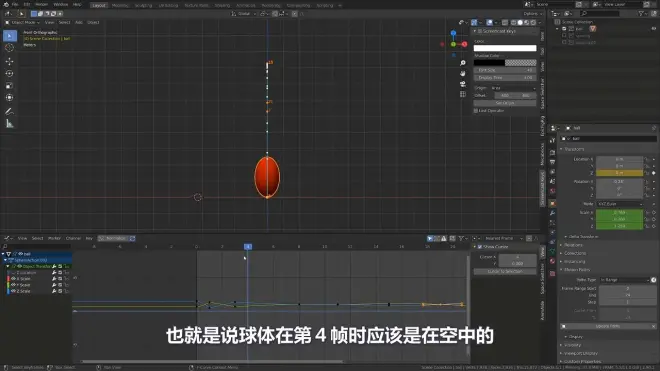Click the pan hand viewport gizmo

[x=463, y=73]
